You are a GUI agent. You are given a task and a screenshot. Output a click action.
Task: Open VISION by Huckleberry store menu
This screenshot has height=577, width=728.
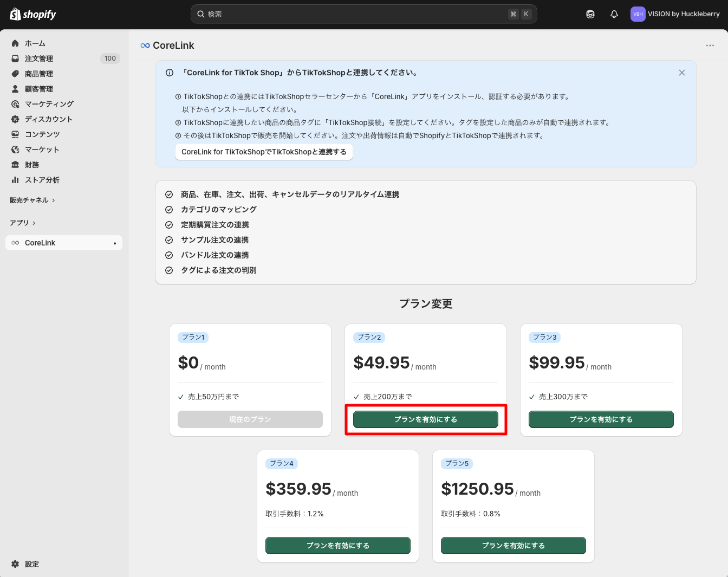675,14
